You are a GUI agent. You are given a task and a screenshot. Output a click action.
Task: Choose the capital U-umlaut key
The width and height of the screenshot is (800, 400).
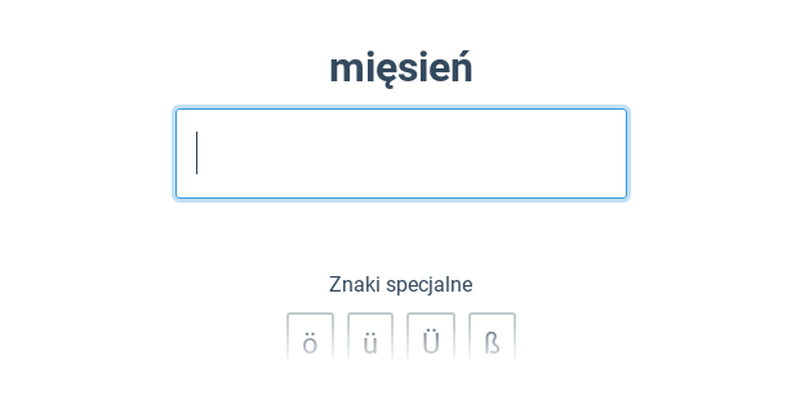point(431,340)
